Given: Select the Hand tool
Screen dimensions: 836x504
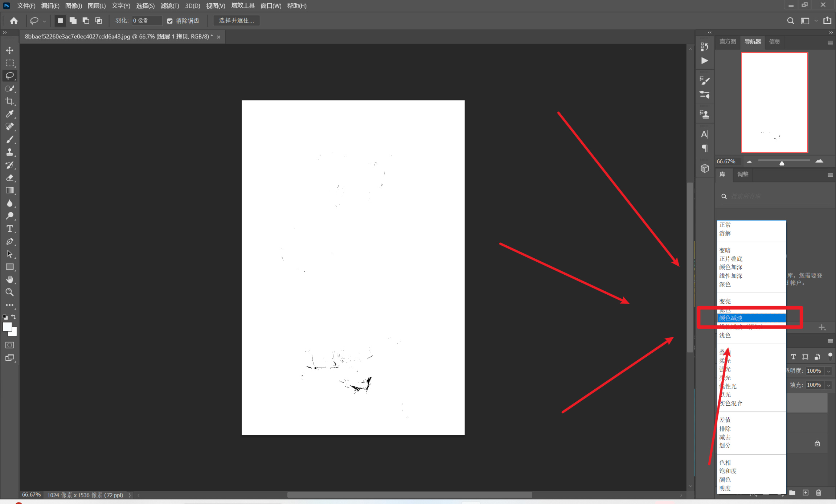Looking at the screenshot, I should pos(10,279).
